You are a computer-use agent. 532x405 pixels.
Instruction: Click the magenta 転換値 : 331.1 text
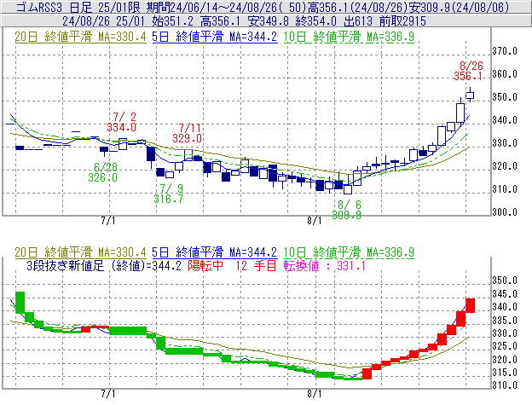(x=324, y=265)
